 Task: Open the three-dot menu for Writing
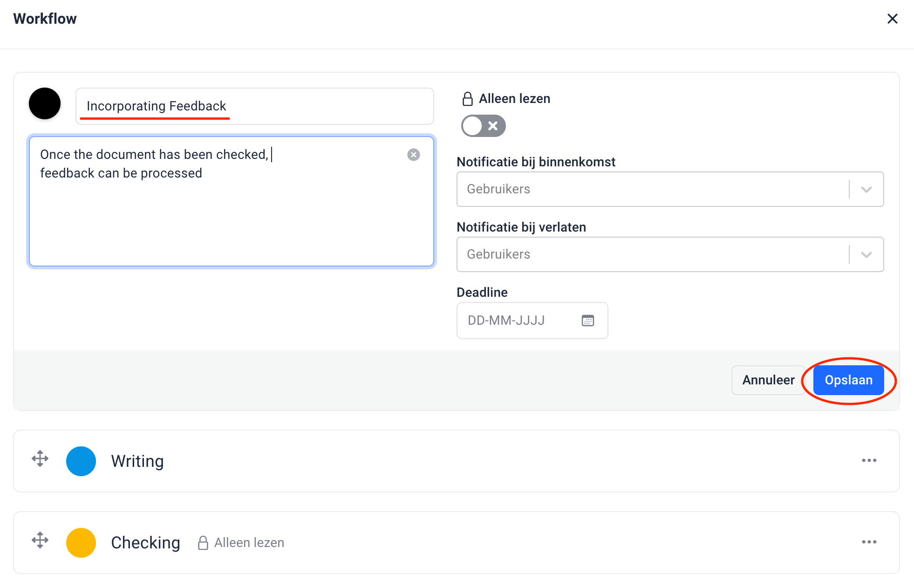868,460
